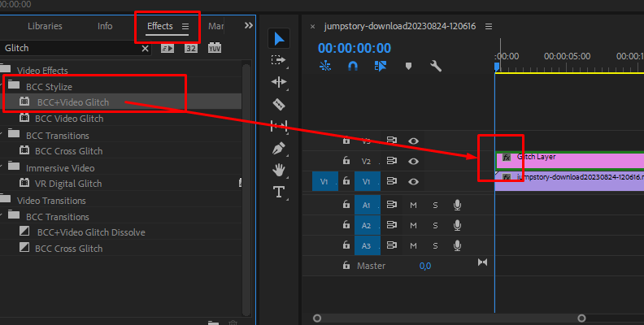Select the Pen tool

tap(279, 148)
